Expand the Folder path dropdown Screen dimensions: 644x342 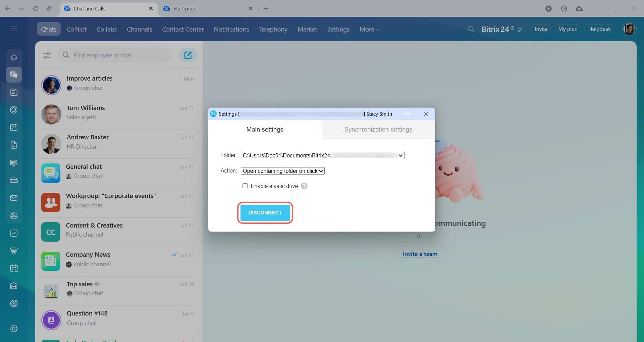[400, 155]
